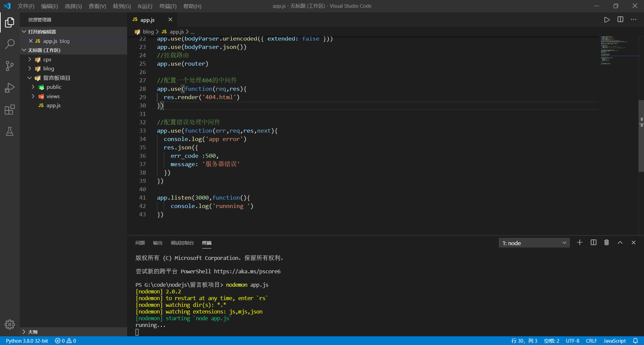Kill the terminal with trash icon
The height and width of the screenshot is (345, 644).
(x=606, y=243)
